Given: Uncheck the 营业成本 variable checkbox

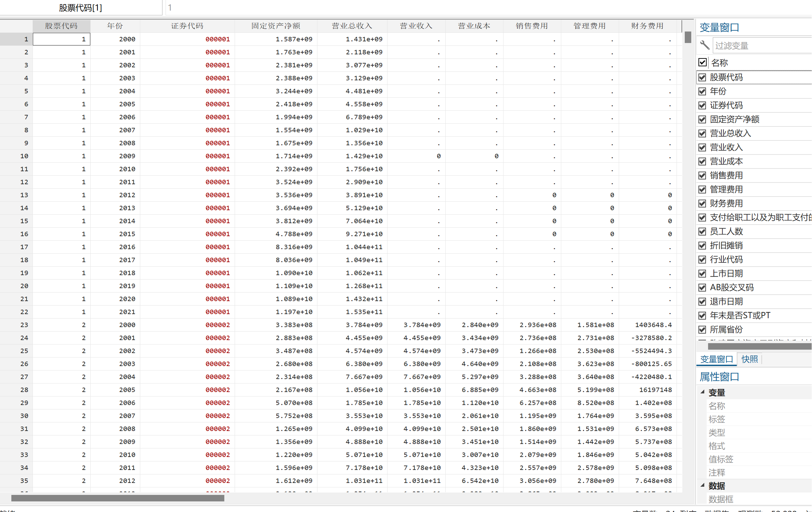Looking at the screenshot, I should (702, 161).
